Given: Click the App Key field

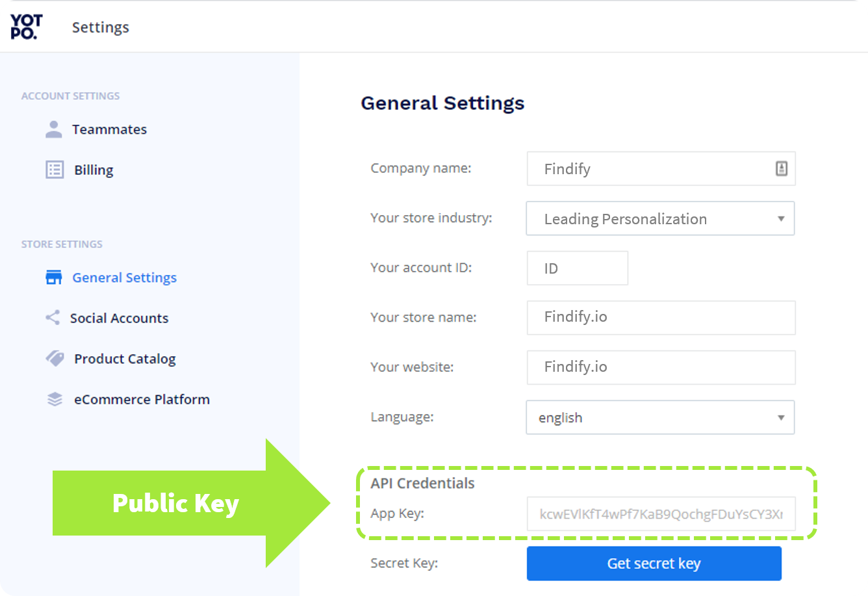Looking at the screenshot, I should tap(660, 514).
